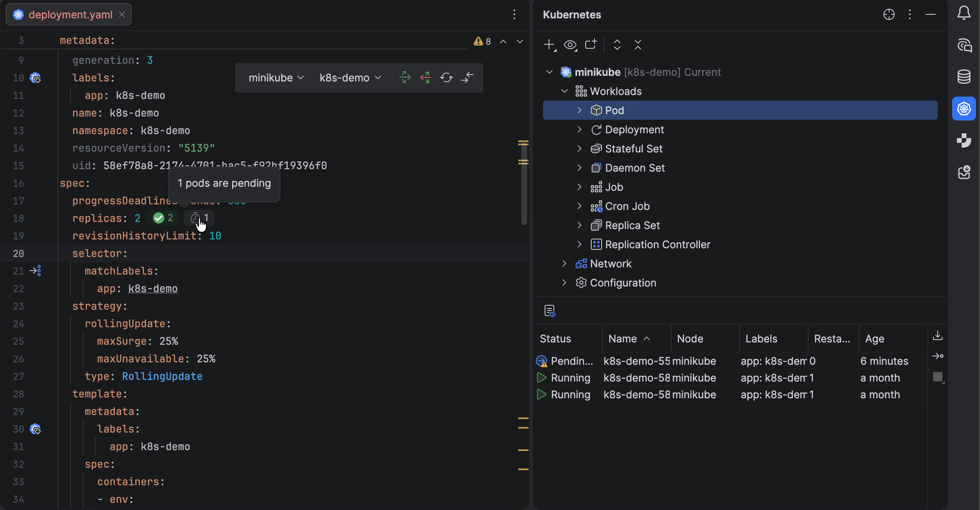Screen dimensions: 980x510
Task: Click the Delete from cluster red arrows icon
Action: click(425, 77)
